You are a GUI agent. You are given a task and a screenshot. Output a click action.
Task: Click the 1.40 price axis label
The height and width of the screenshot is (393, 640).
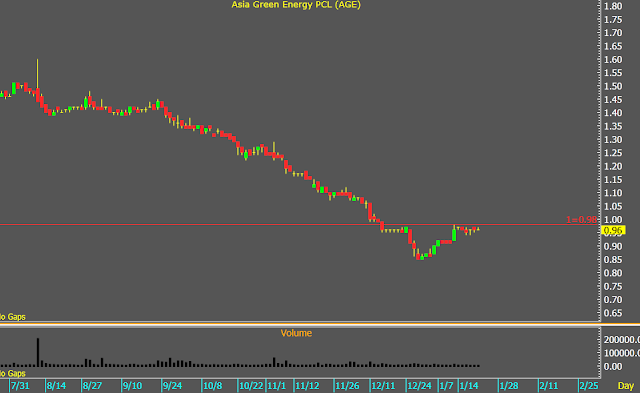613,113
